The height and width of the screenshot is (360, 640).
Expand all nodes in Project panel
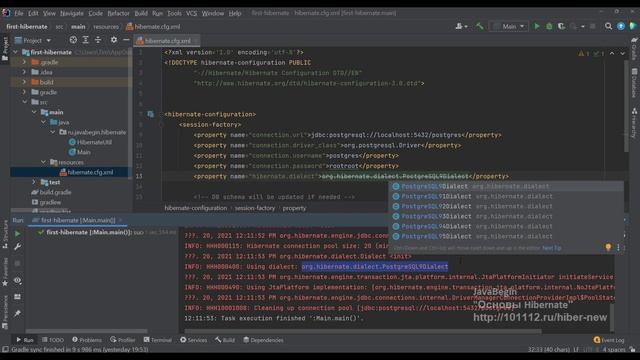click(86, 40)
